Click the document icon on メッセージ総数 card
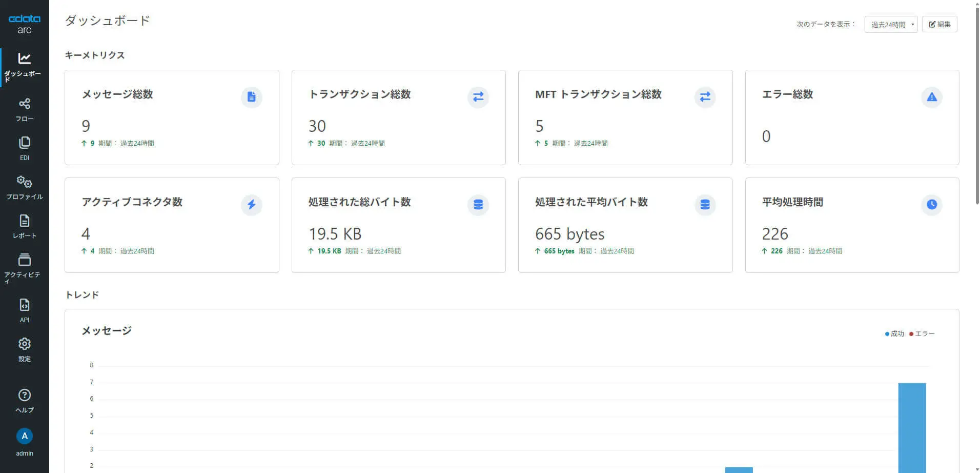This screenshot has height=473, width=980. [x=251, y=97]
